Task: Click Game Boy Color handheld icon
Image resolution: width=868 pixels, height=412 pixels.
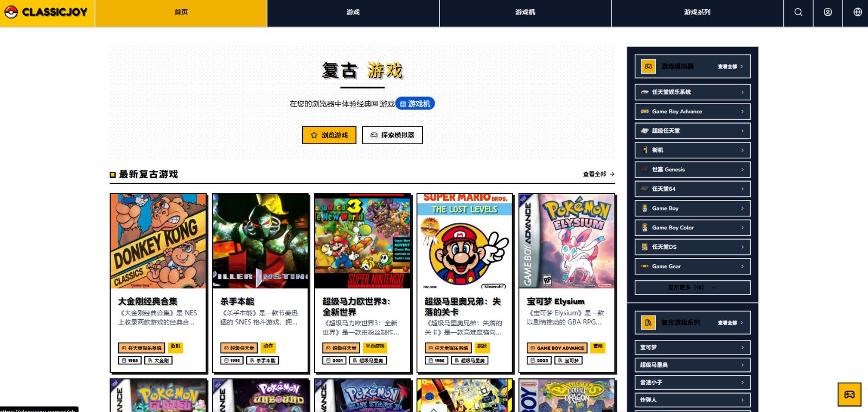Action: (x=644, y=228)
